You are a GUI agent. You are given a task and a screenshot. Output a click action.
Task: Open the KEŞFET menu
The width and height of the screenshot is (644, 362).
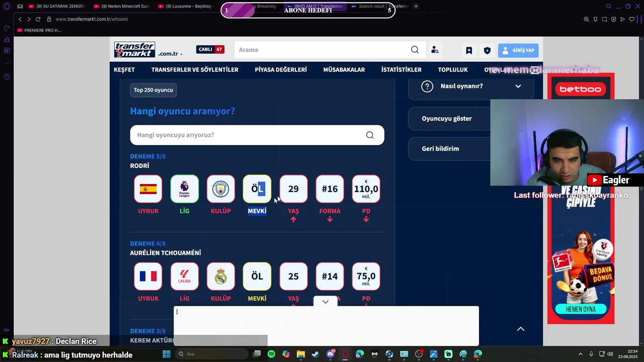pyautogui.click(x=124, y=70)
